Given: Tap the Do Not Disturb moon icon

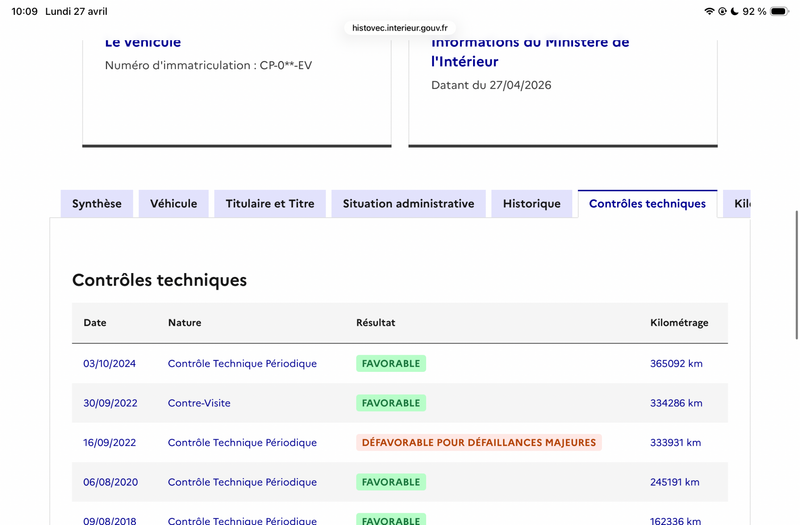Looking at the screenshot, I should click(x=735, y=11).
